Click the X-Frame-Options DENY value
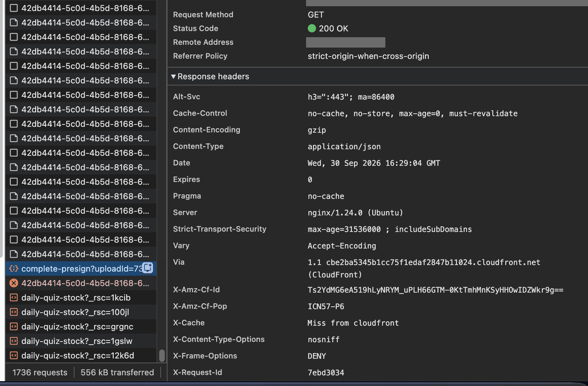 pyautogui.click(x=317, y=356)
